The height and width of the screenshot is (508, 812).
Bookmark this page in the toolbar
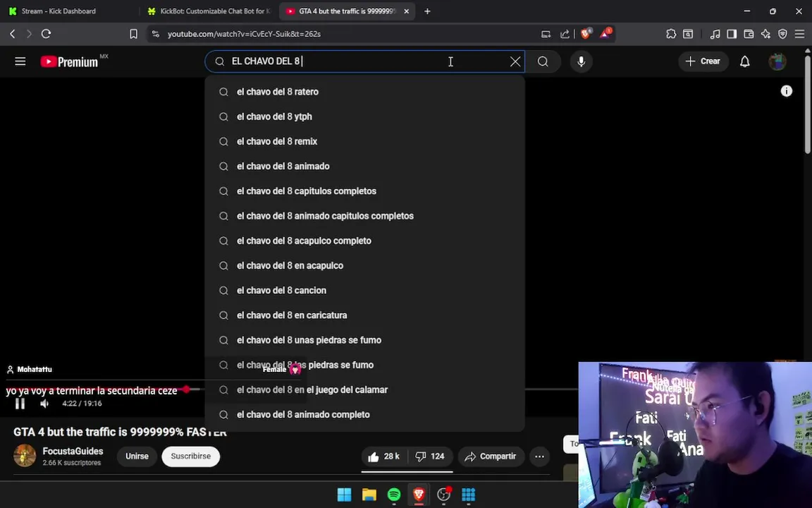coord(134,34)
